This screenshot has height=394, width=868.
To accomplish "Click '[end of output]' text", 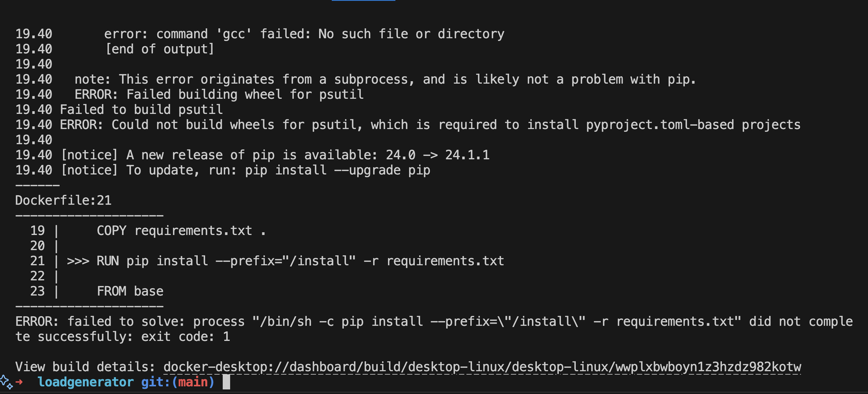I will [x=159, y=49].
